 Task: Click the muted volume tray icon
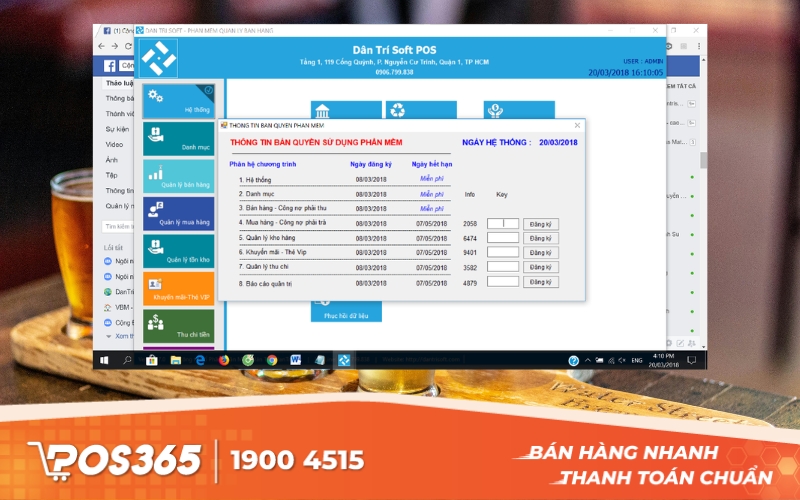coord(622,360)
